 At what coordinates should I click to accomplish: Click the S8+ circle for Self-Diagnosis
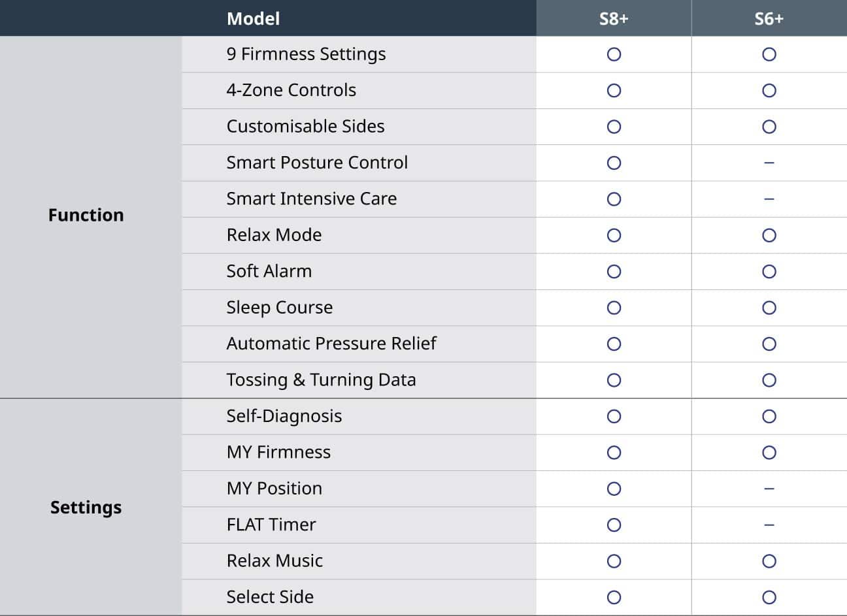[614, 416]
